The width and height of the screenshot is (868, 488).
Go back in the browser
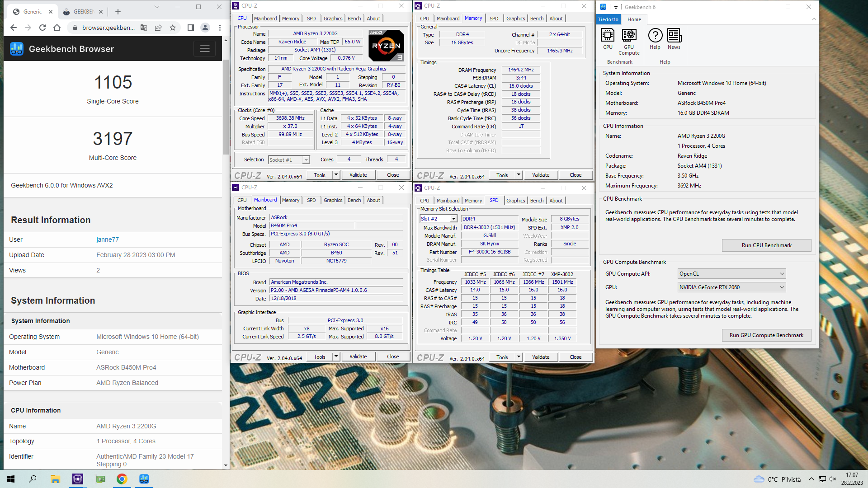14,28
